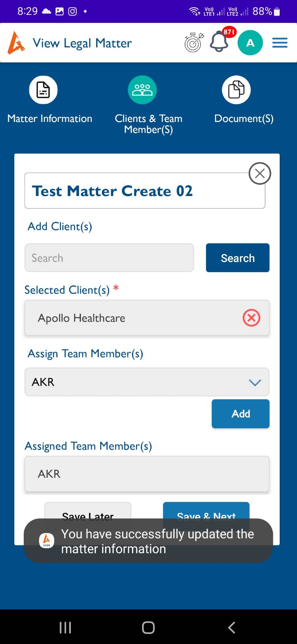This screenshot has width=297, height=644.
Task: Remove Apollo Healthcare from selected clients
Action: point(251,318)
